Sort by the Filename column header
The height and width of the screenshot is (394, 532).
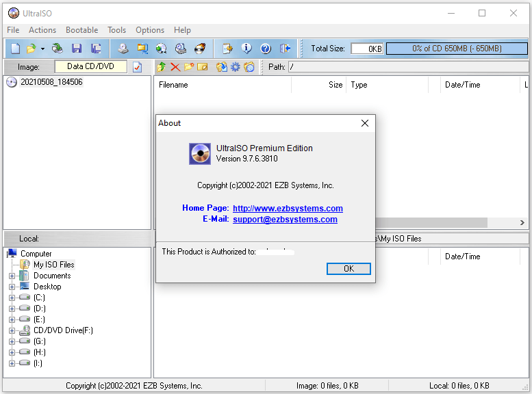(223, 85)
